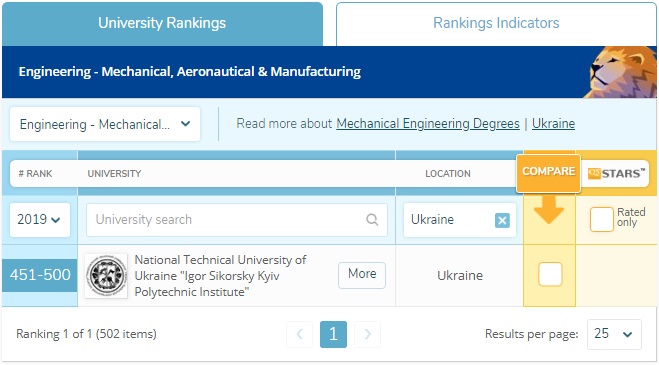This screenshot has width=659, height=365.
Task: Click the QS Stars column header
Action: 616,173
